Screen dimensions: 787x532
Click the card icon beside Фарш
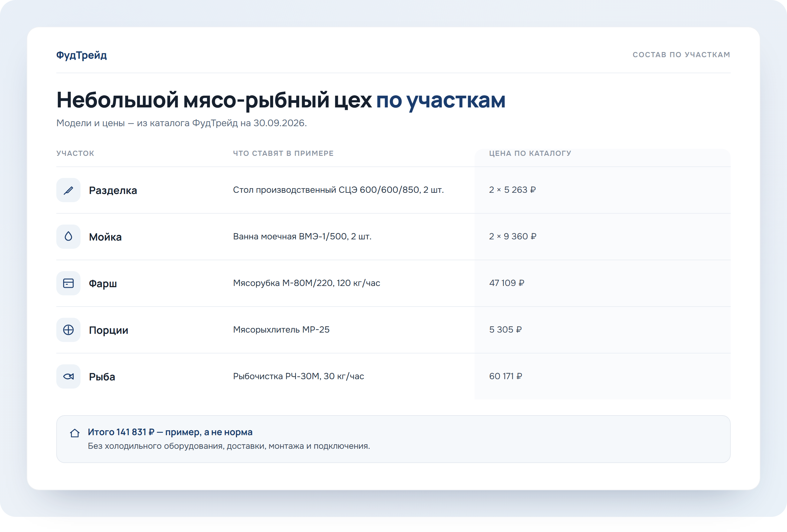tap(68, 283)
